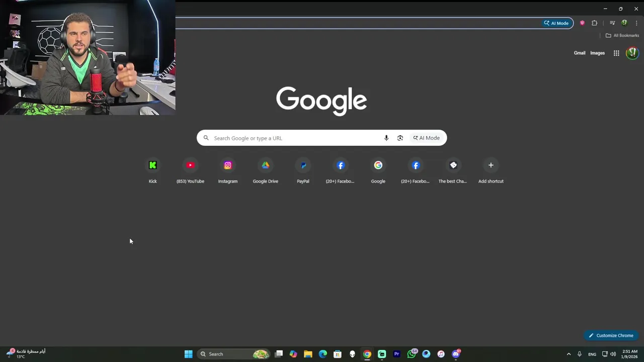Click the magnifier icon in the search box
644x362 pixels.
point(206,138)
